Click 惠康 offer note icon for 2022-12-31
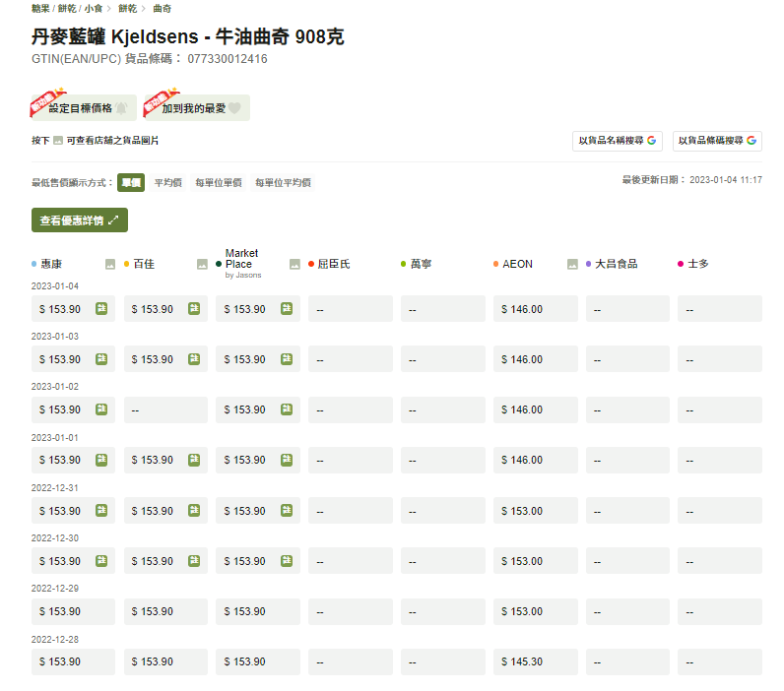Image resolution: width=784 pixels, height=691 pixels. (x=101, y=510)
